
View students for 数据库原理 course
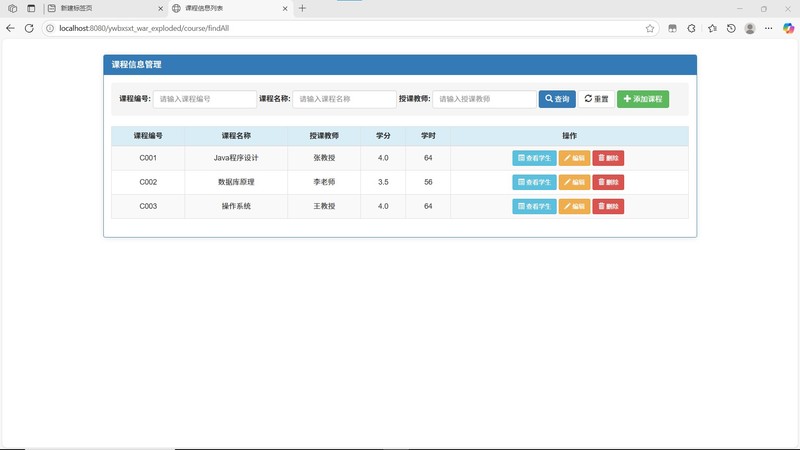click(x=534, y=182)
